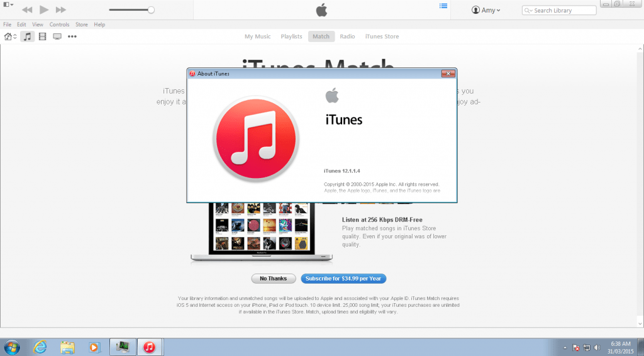This screenshot has height=356, width=644.
Task: Click the Listen at 256 Kbps DRM-Free heading
Action: coord(382,220)
